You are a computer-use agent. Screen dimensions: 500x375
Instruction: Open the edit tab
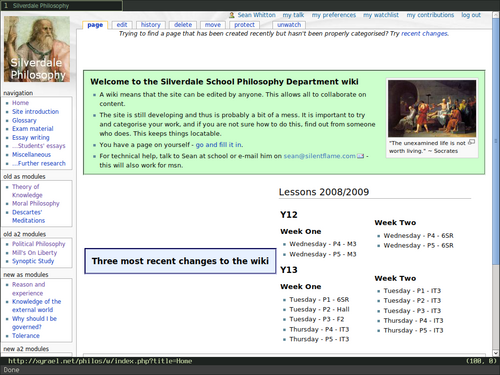point(122,25)
